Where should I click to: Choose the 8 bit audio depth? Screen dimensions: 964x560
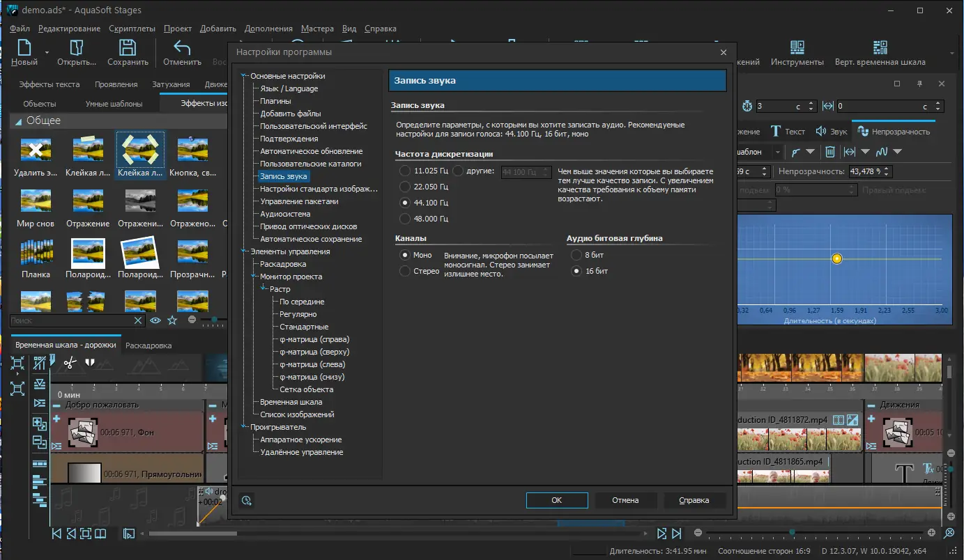[x=576, y=255]
